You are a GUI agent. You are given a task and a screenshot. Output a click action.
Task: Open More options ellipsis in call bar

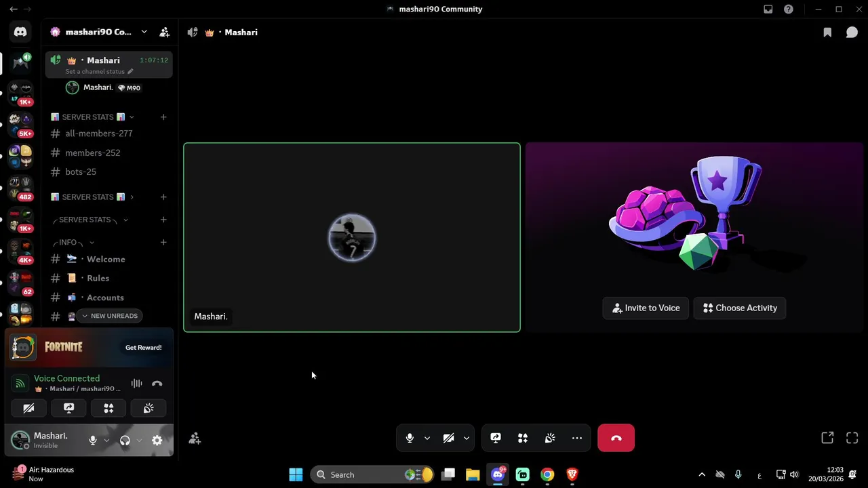tap(577, 438)
